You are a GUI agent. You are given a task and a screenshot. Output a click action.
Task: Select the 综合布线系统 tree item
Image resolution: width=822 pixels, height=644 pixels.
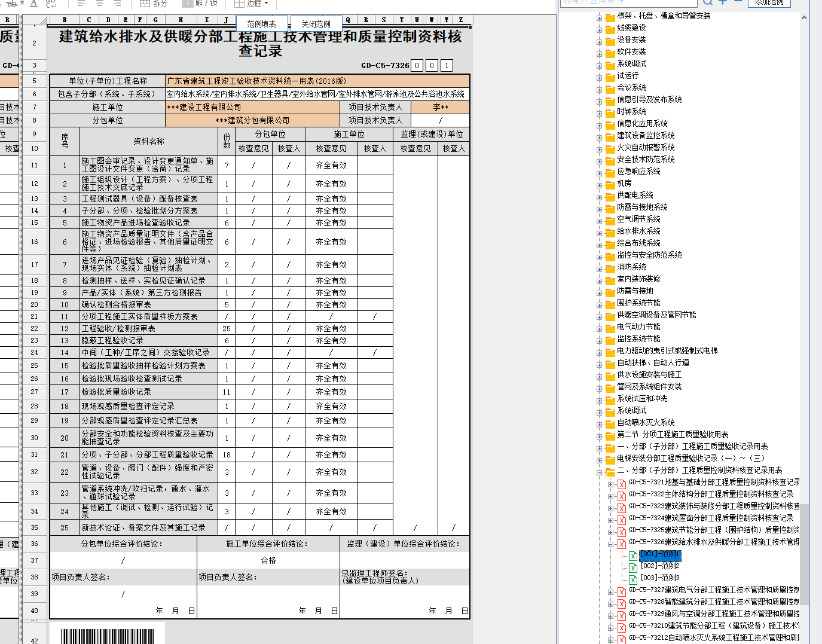tap(638, 243)
